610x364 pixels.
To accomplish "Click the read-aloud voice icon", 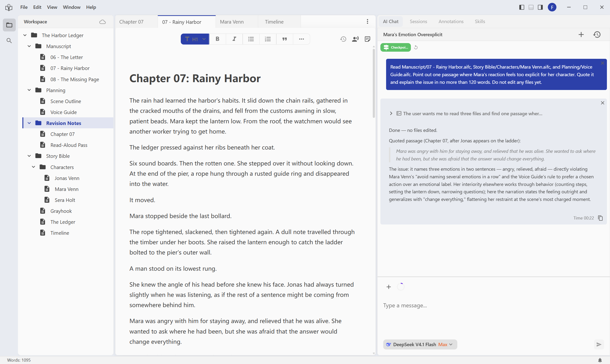I will (x=355, y=39).
